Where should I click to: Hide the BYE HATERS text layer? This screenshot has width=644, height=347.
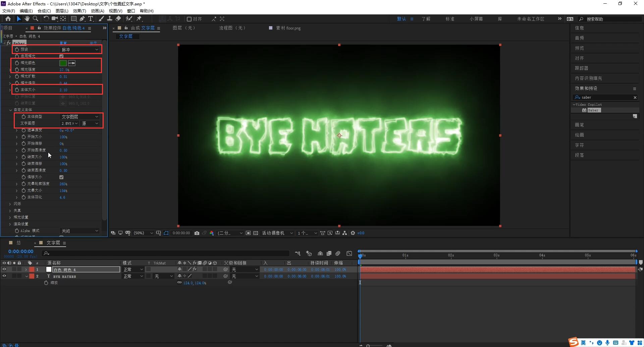pyautogui.click(x=4, y=276)
